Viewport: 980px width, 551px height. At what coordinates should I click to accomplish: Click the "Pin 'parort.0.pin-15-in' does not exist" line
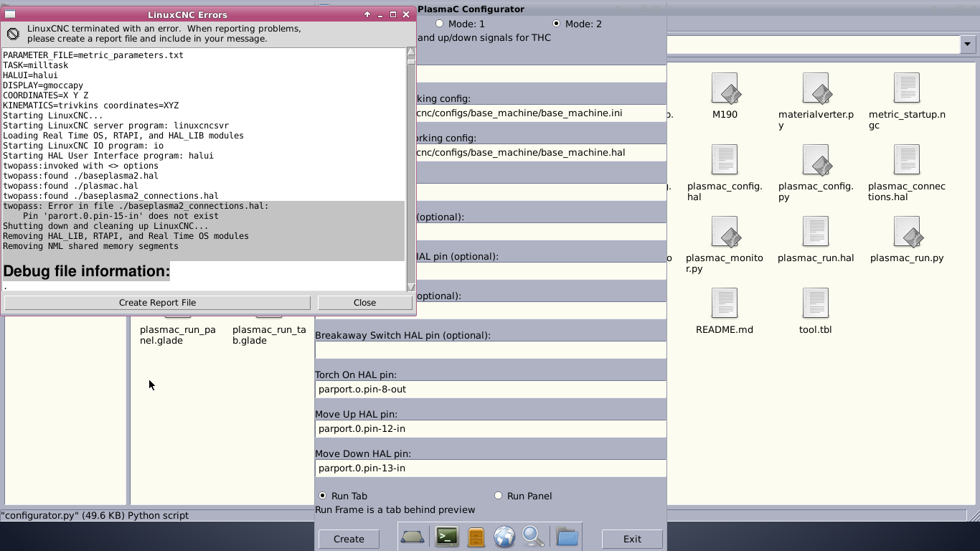click(121, 216)
